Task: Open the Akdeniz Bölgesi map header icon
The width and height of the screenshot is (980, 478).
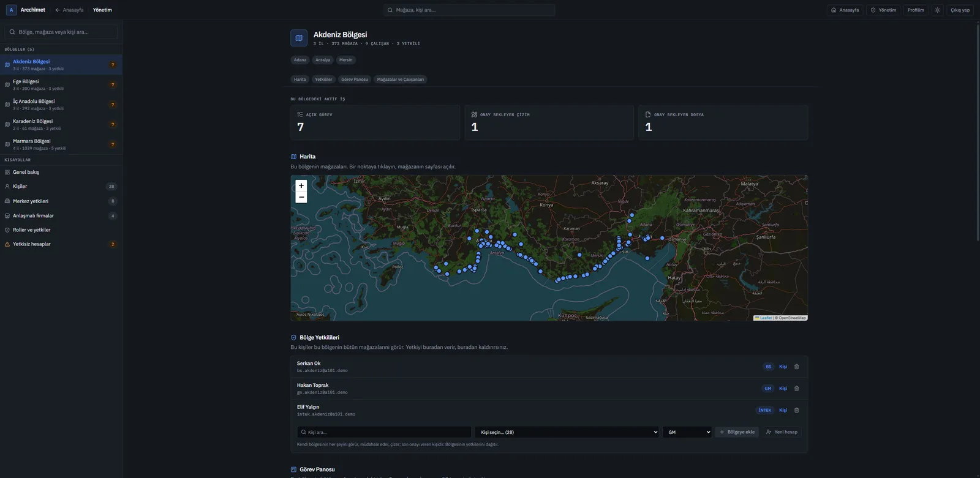Action: [x=299, y=38]
